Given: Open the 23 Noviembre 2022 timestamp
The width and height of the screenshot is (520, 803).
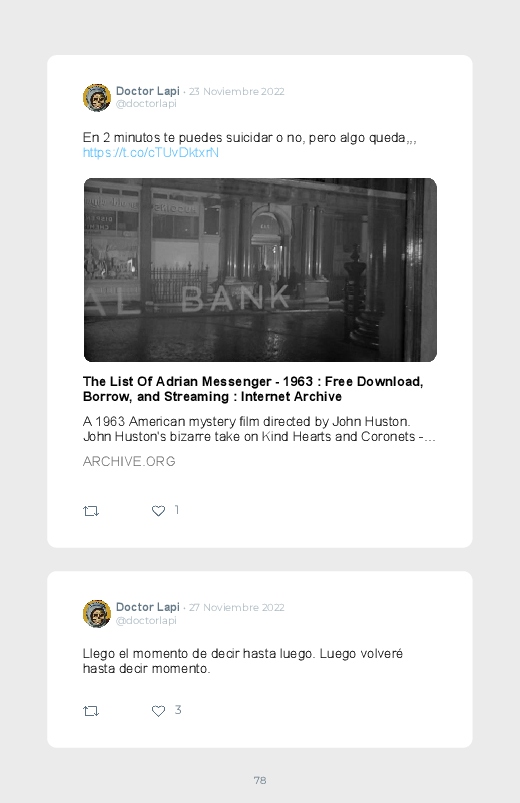Looking at the screenshot, I should pos(237,92).
